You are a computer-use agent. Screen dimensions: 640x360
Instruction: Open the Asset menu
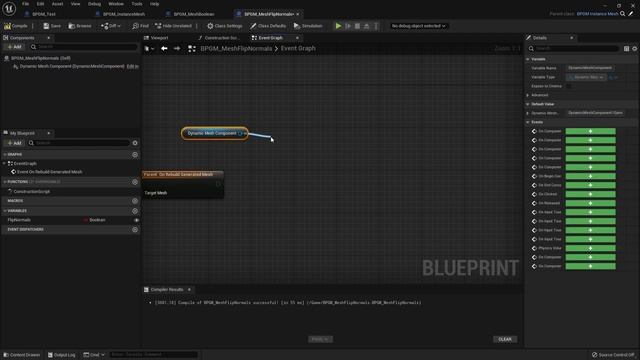(57, 4)
